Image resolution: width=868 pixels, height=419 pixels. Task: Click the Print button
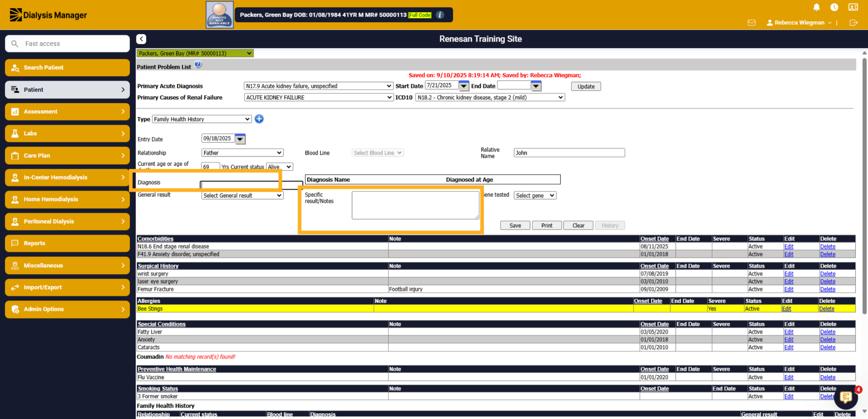(547, 226)
